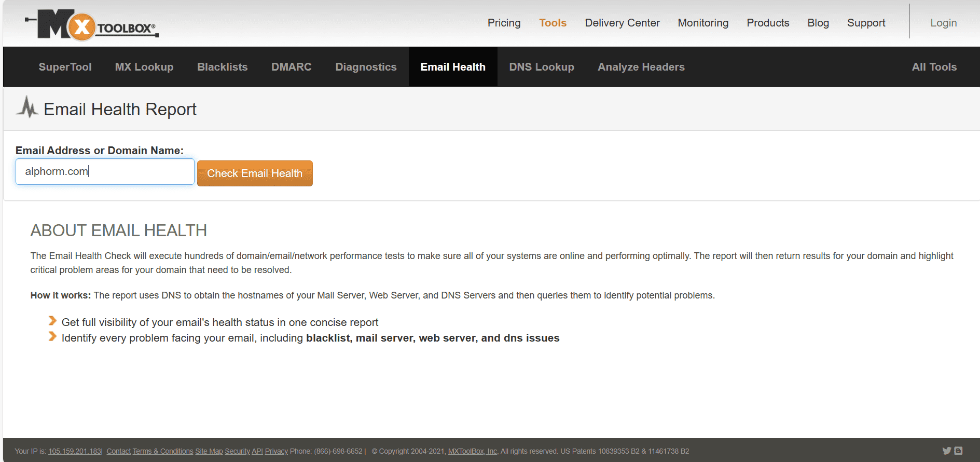Click the 'Email Address or Domain Name:' label
The image size is (980, 462).
coord(100,151)
